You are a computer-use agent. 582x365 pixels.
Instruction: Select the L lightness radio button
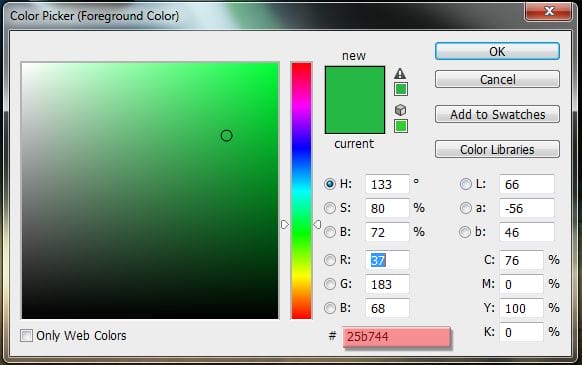point(465,184)
